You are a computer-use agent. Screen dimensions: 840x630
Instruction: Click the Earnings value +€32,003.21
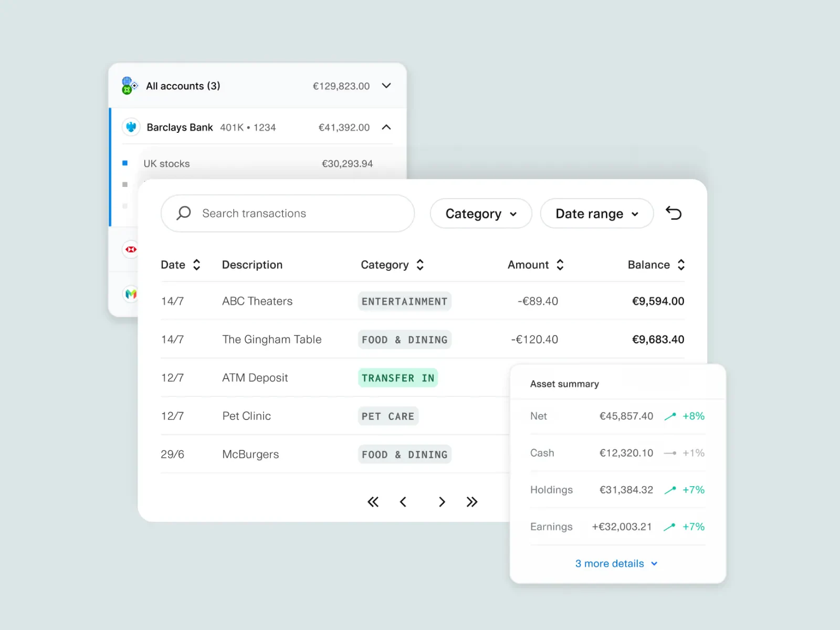coord(622,527)
